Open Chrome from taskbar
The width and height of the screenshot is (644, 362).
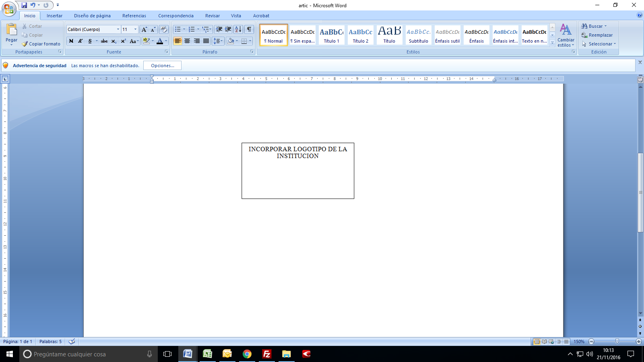click(x=247, y=354)
